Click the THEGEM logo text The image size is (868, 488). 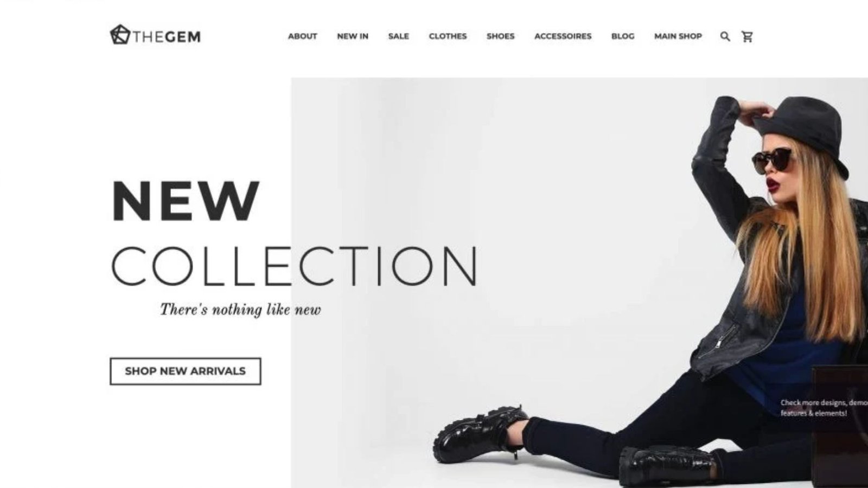167,37
